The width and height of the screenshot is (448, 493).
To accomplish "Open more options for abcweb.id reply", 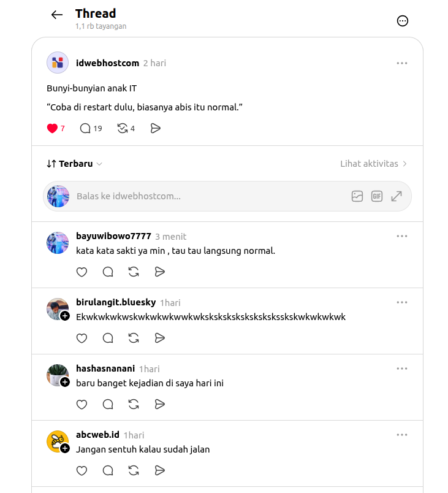I will 402,435.
